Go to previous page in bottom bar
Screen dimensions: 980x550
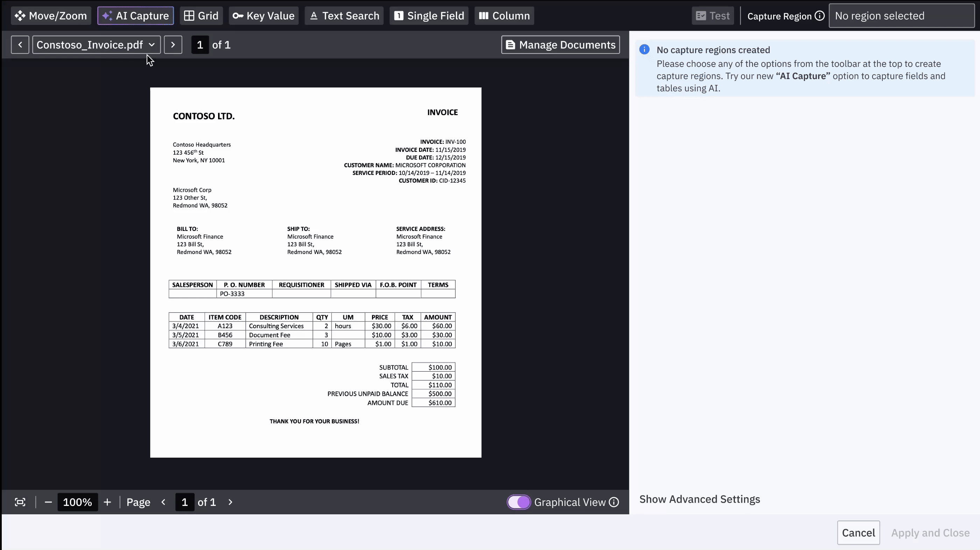click(163, 502)
